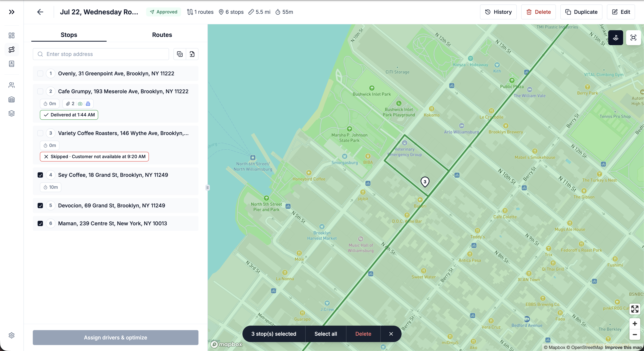Viewport: 644px width, 351px height.
Task: Open the routes icon in sidebar
Action: coord(12,50)
